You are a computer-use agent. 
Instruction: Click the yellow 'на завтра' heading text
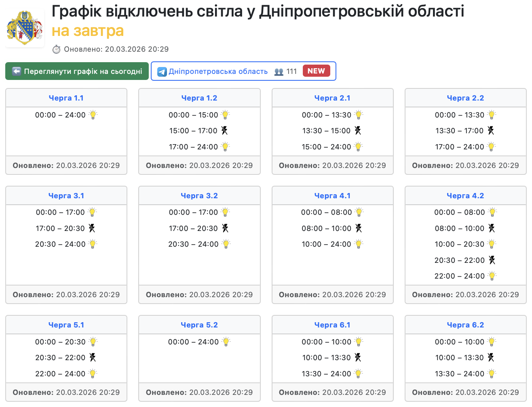tap(88, 31)
